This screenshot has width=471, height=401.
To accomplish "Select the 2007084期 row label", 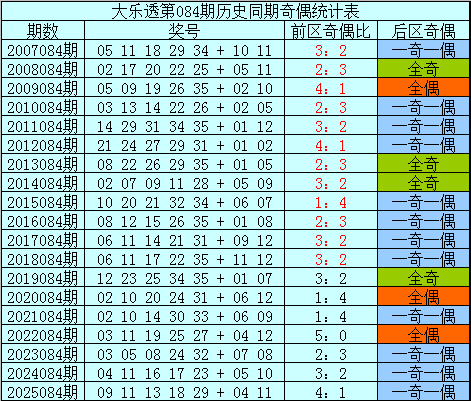I will tap(43, 50).
